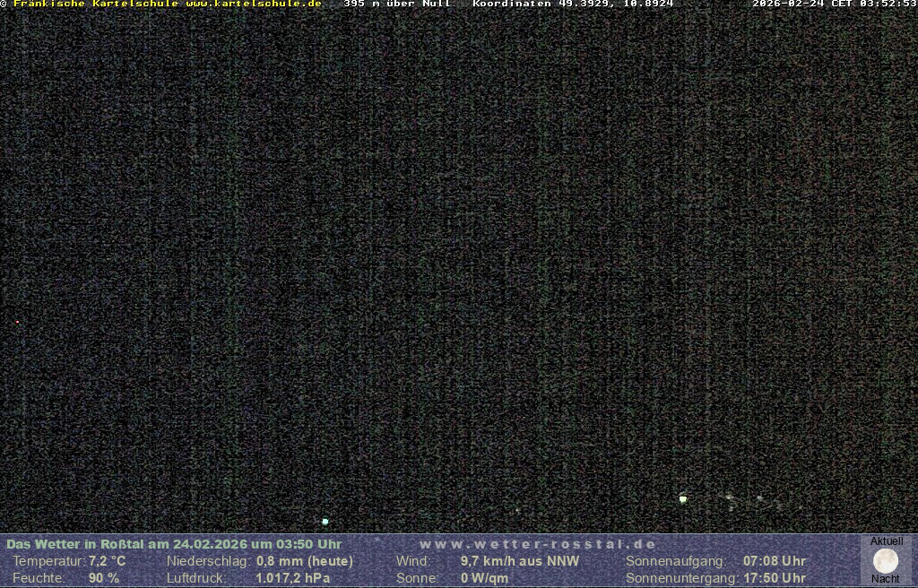
Task: Click the Sonnenuntergang time 17:50 Uhr
Action: tap(774, 578)
